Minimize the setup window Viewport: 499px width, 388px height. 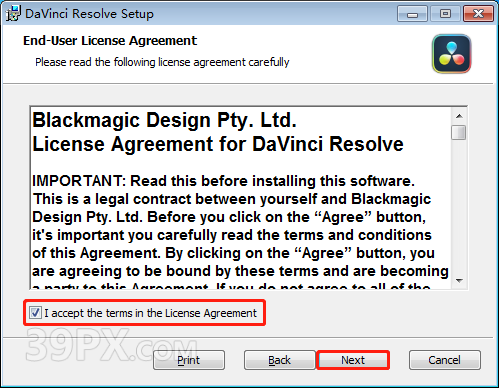tap(412, 14)
